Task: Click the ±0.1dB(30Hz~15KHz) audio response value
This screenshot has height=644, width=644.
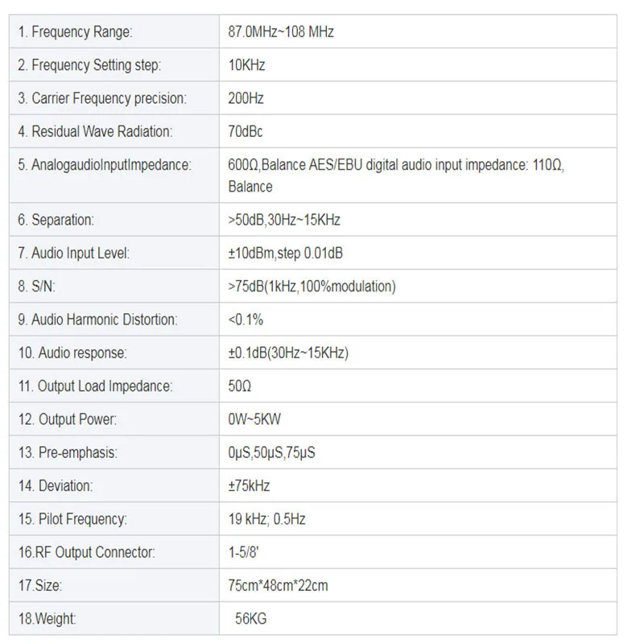Action: point(288,353)
